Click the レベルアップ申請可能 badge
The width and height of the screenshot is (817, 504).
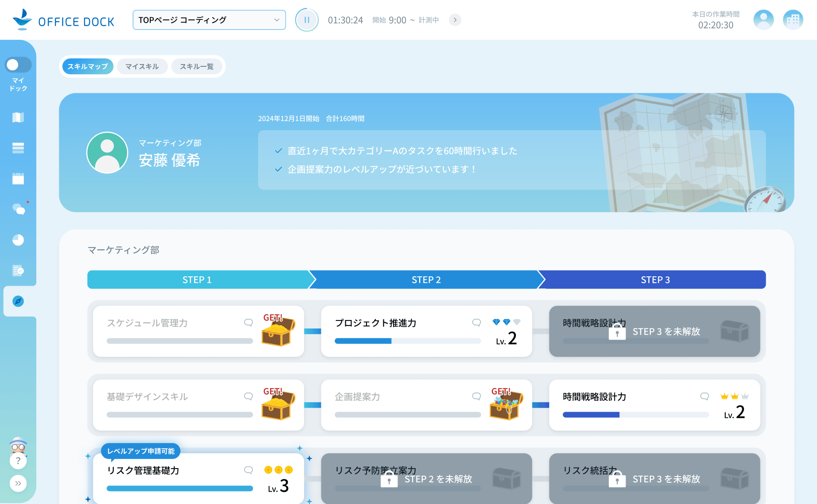coord(141,451)
